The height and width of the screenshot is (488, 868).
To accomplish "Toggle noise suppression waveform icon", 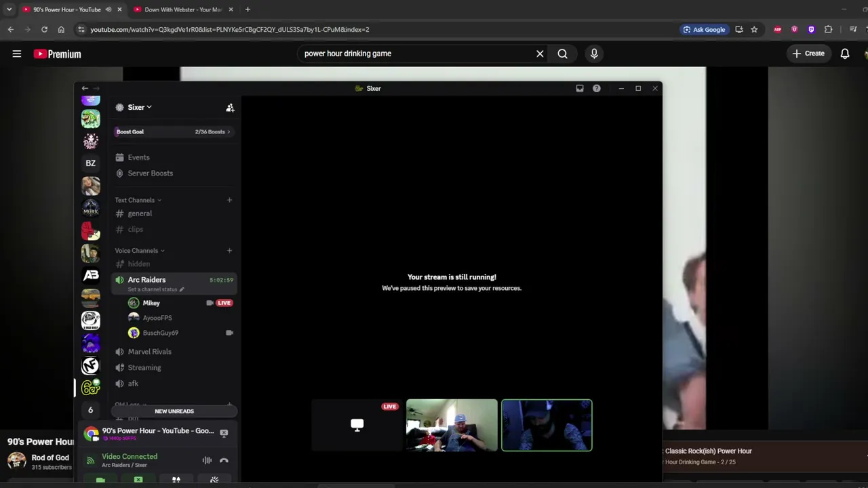I will 207,461.
